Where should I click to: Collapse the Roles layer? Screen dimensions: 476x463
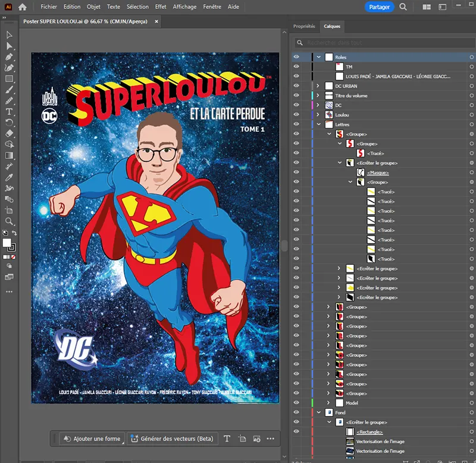(x=318, y=57)
